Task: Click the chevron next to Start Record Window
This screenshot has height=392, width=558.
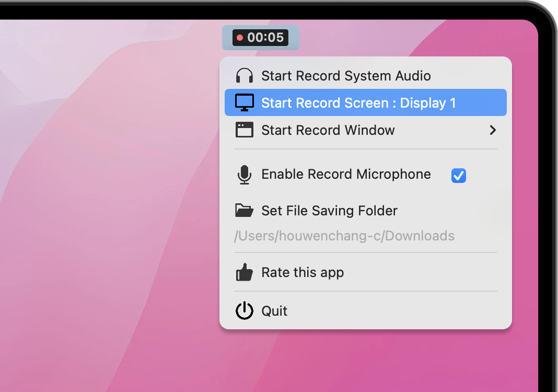Action: [x=492, y=130]
